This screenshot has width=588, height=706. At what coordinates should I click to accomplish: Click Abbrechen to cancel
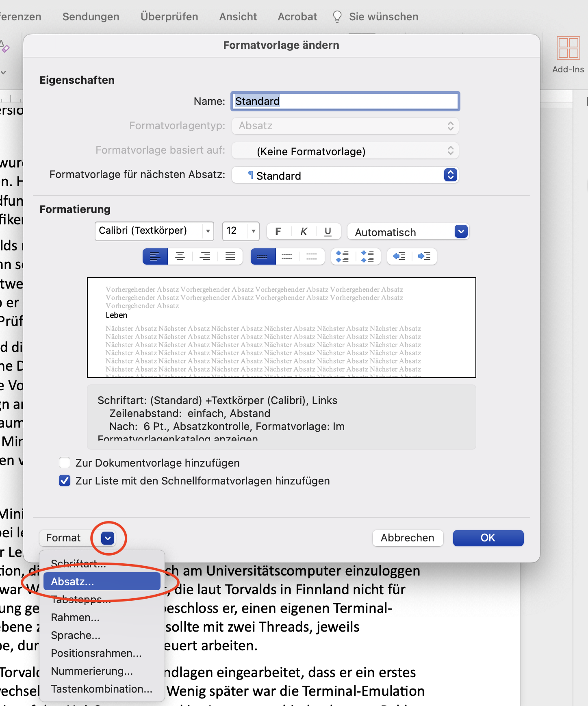point(408,538)
